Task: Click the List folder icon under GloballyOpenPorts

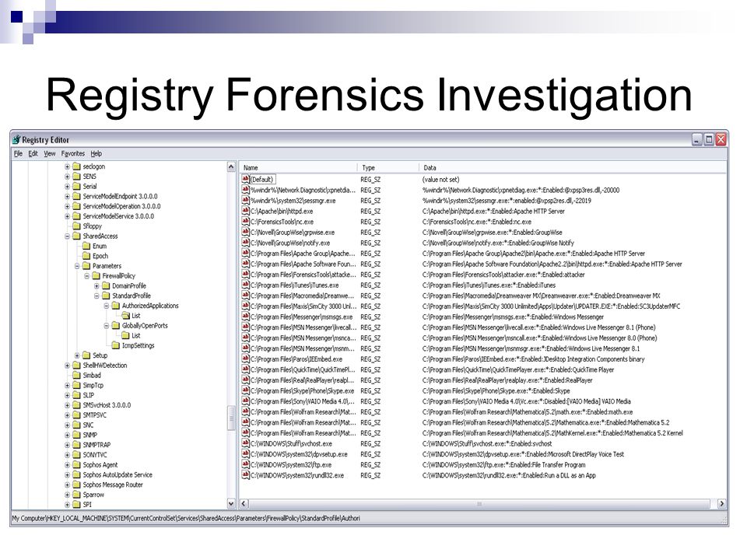Action: [126, 335]
